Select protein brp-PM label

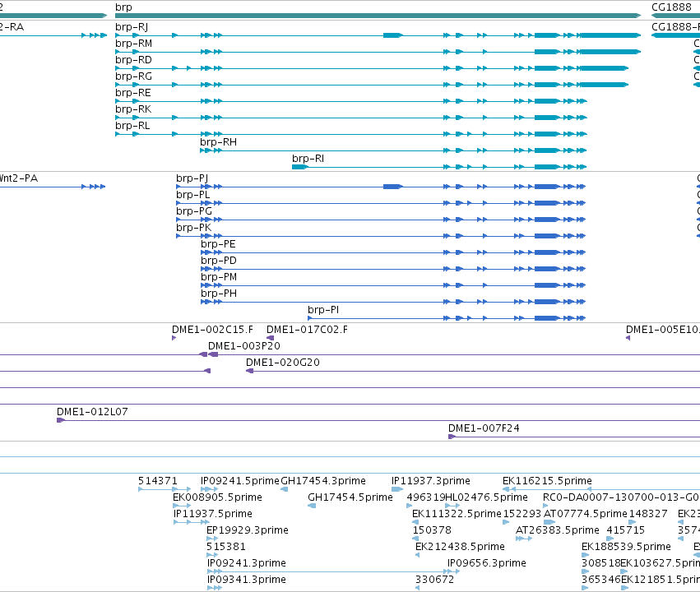click(219, 277)
